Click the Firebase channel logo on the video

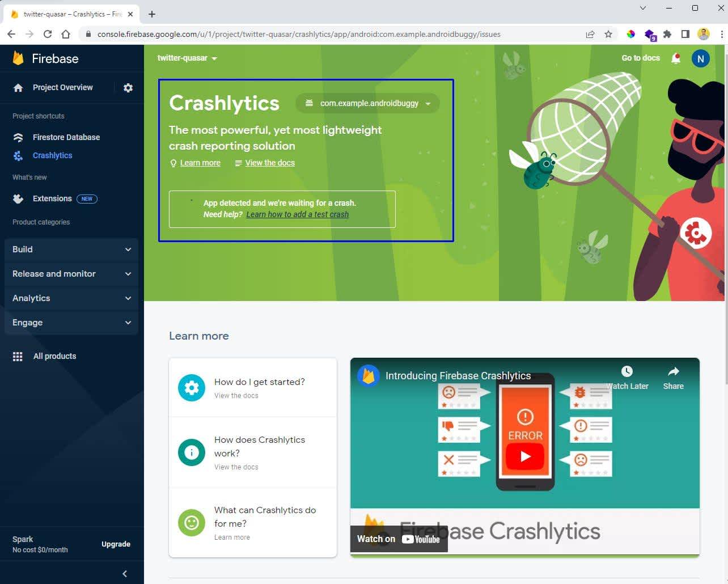pos(369,375)
